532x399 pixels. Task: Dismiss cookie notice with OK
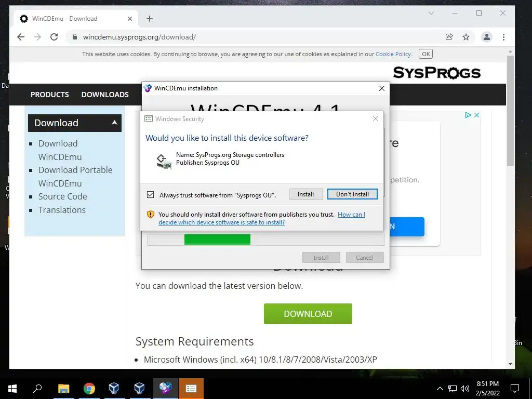click(426, 54)
